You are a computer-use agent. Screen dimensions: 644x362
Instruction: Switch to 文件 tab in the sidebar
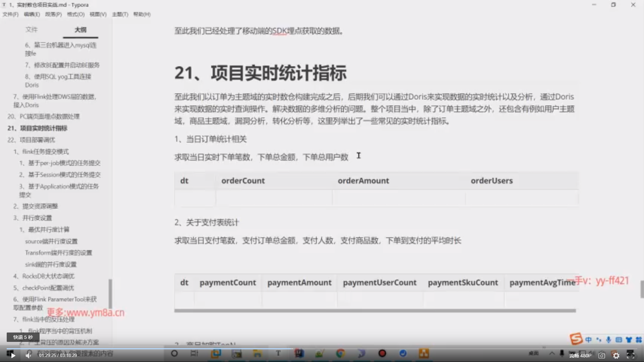[x=32, y=29]
